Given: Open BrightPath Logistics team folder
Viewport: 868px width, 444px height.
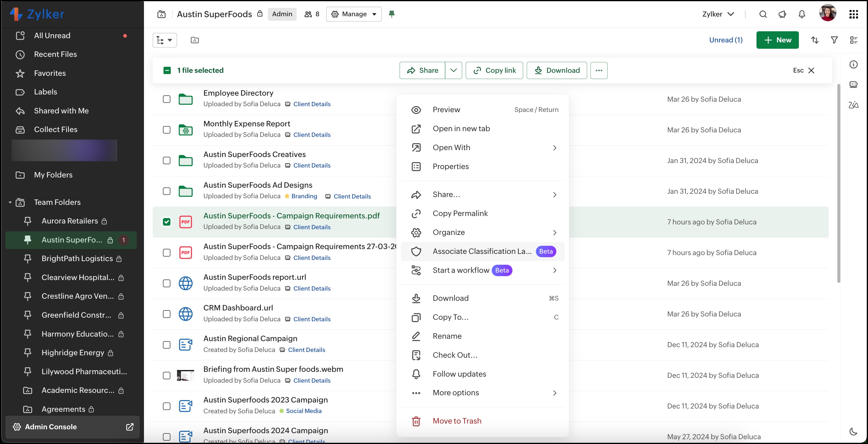Looking at the screenshot, I should [x=77, y=259].
